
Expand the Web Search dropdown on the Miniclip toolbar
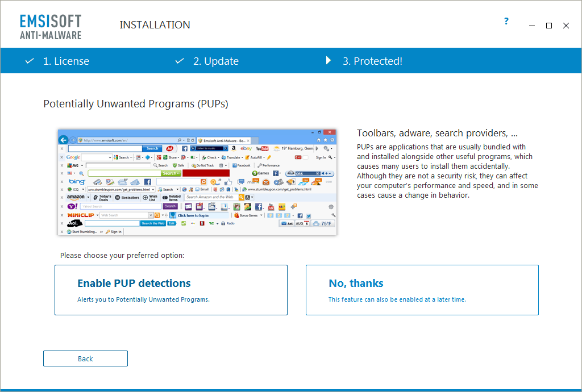[x=149, y=214]
